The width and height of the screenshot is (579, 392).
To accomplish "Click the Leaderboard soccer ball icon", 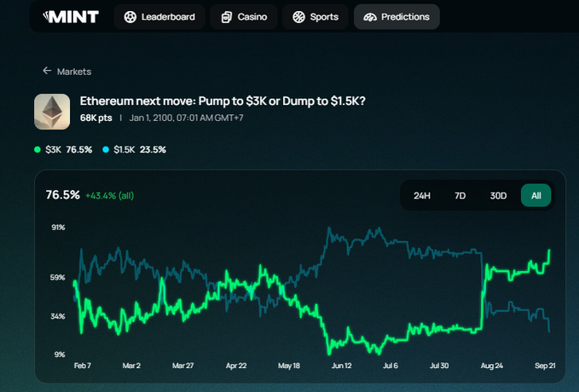I will pos(130,17).
